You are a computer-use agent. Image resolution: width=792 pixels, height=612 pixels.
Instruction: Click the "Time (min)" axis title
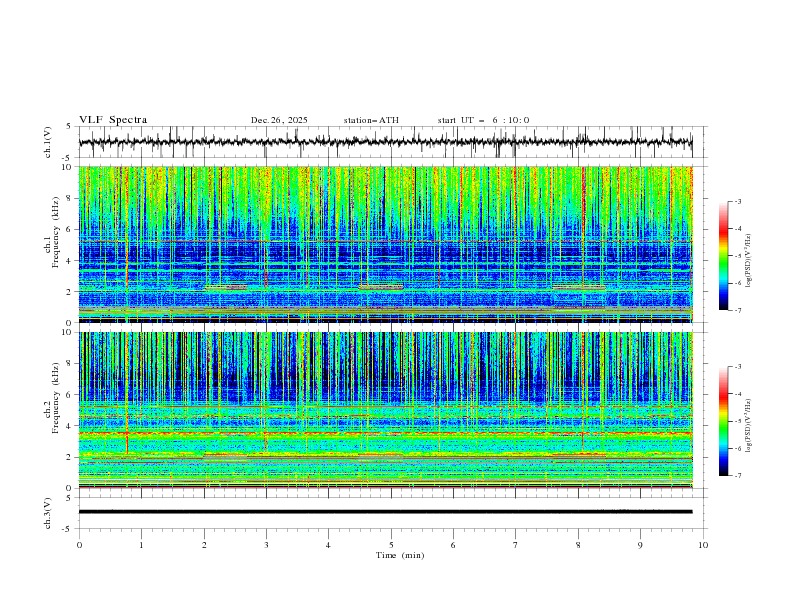point(400,555)
